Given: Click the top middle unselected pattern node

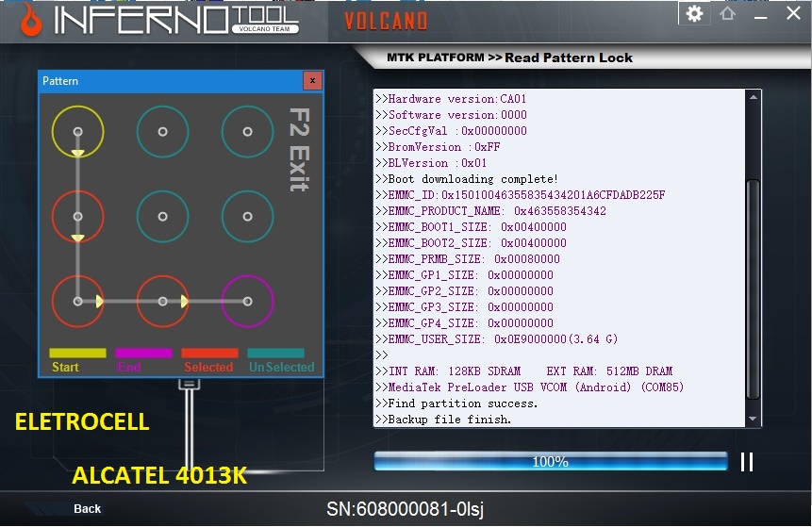Looking at the screenshot, I should [162, 131].
